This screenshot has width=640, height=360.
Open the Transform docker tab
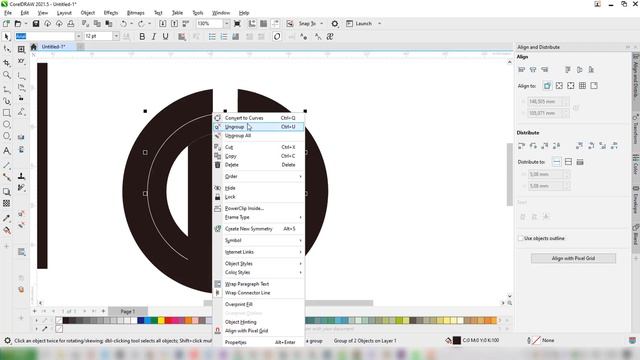pyautogui.click(x=635, y=129)
